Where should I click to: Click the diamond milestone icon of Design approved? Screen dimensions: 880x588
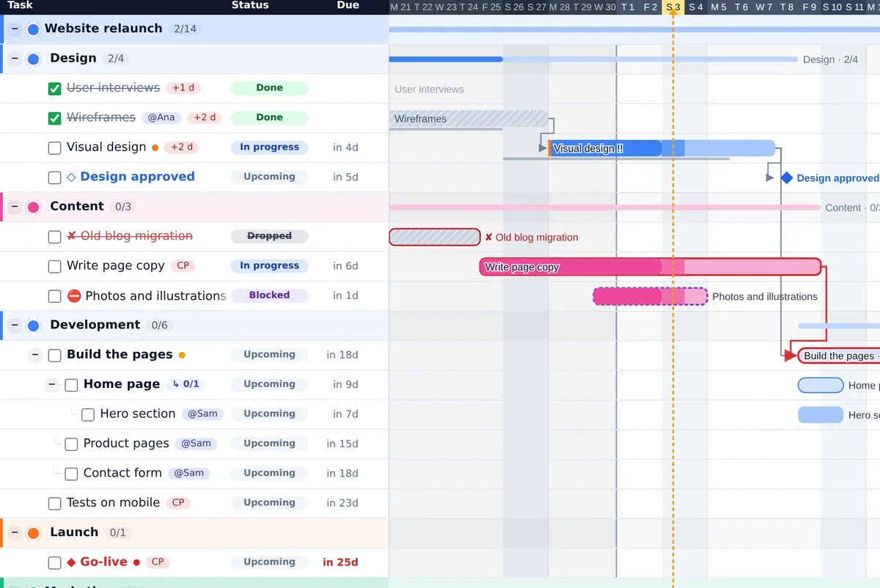(x=71, y=177)
